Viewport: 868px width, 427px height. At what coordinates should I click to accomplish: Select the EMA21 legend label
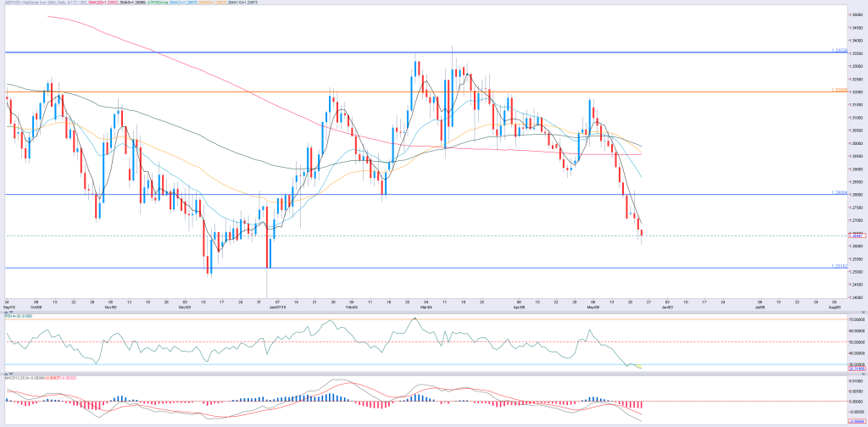pyautogui.click(x=184, y=3)
